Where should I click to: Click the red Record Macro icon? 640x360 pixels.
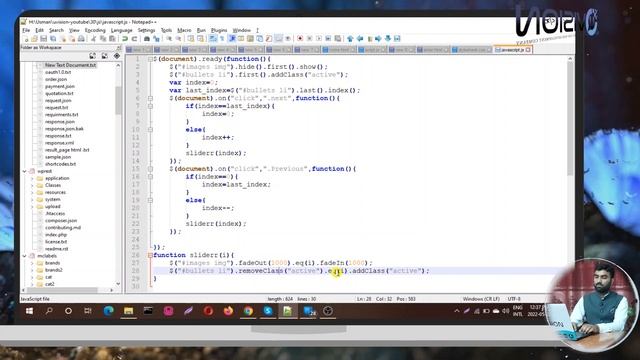click(300, 39)
